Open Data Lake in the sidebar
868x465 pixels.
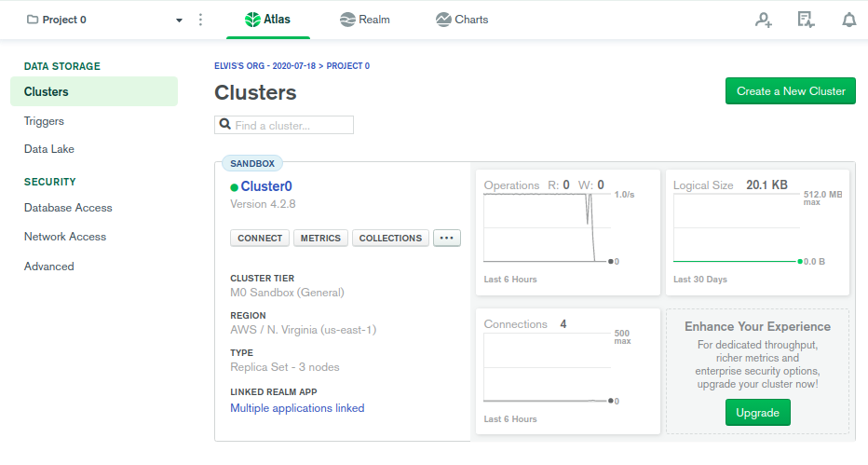pyautogui.click(x=48, y=149)
